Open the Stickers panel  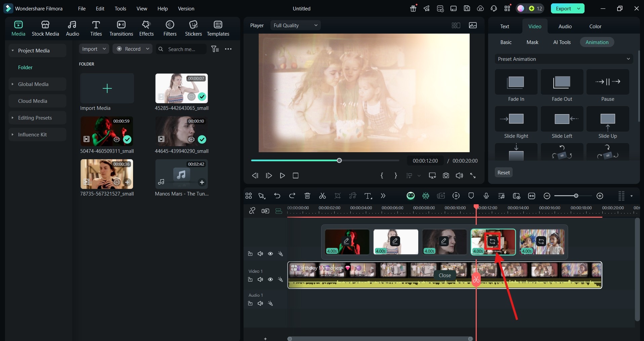193,29
